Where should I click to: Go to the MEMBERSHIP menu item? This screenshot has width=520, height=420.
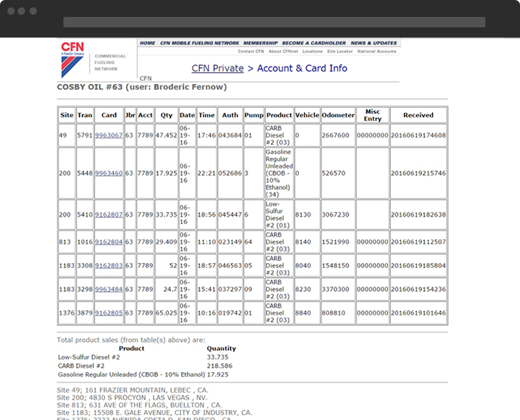[260, 43]
